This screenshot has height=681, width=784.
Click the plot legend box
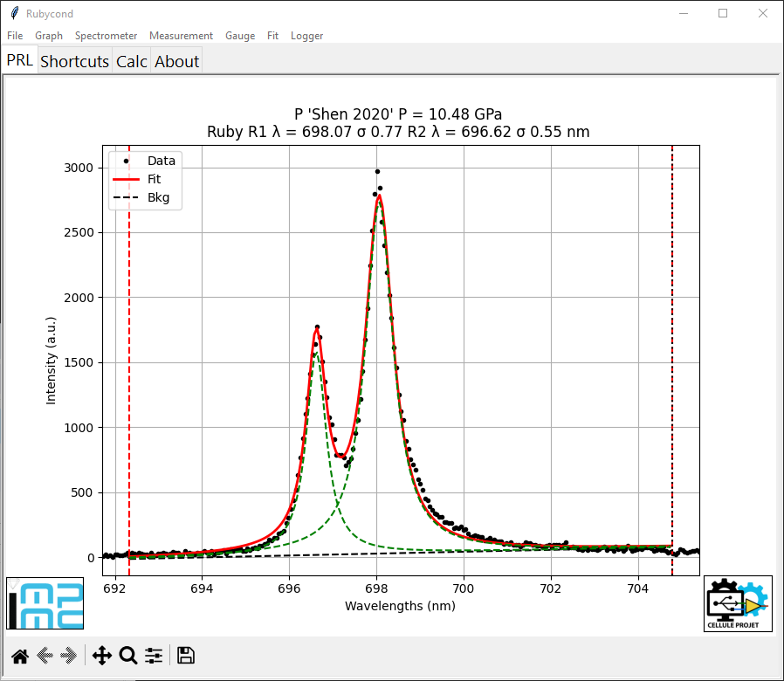coord(145,180)
